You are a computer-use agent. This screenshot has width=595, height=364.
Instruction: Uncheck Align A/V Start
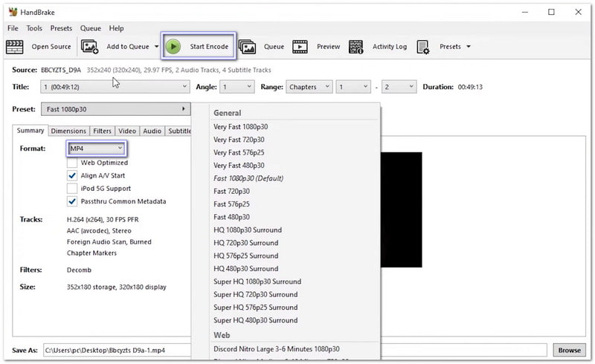point(71,175)
